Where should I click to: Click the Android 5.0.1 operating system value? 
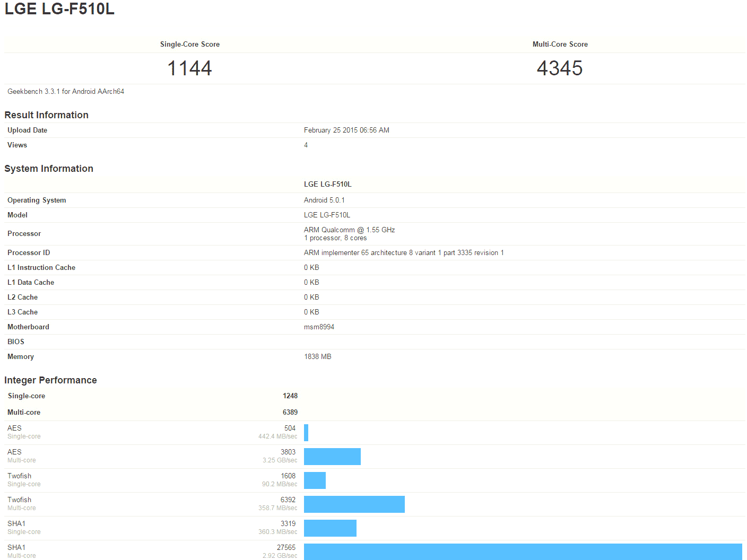tap(324, 200)
